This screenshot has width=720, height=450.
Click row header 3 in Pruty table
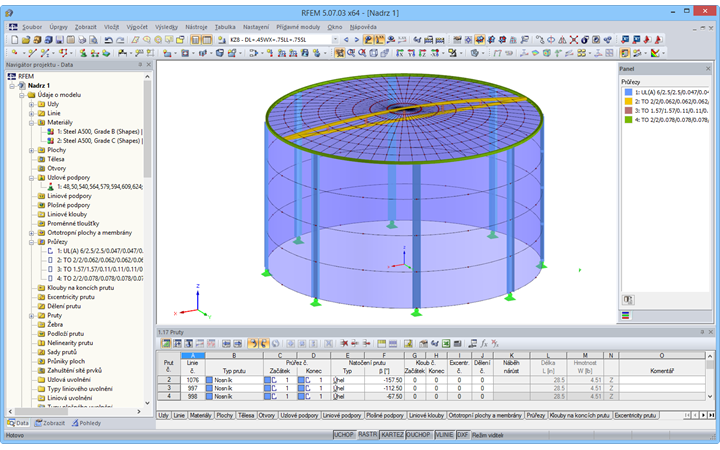[169, 388]
